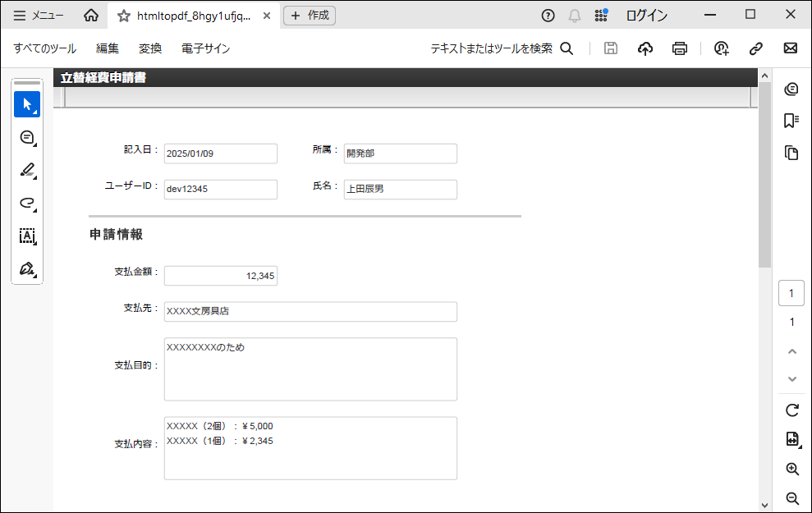
Task: Open the bookmarks panel icon
Action: (791, 121)
